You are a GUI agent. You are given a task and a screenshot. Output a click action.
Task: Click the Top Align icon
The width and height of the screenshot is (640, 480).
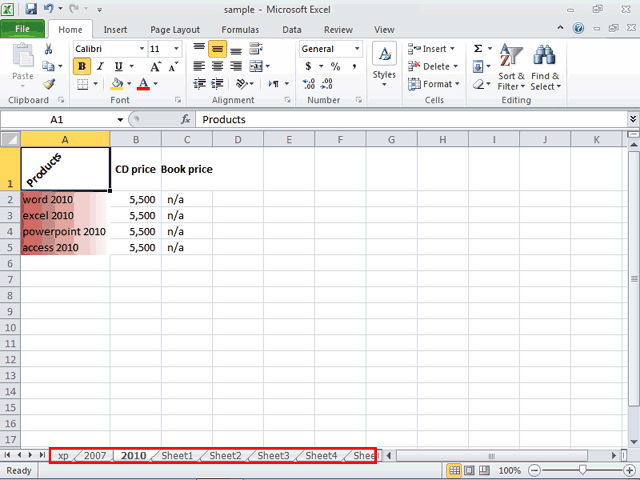tap(199, 49)
